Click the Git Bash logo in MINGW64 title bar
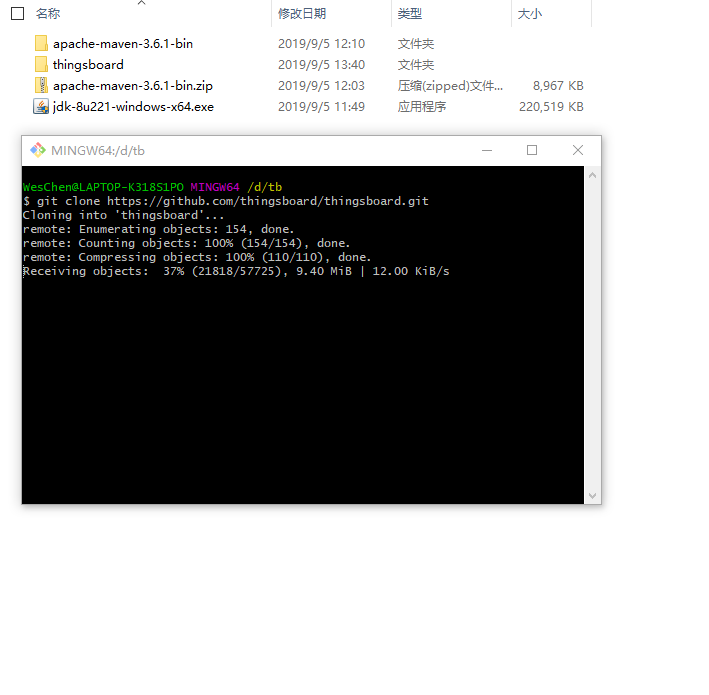The image size is (709, 695). [x=38, y=150]
